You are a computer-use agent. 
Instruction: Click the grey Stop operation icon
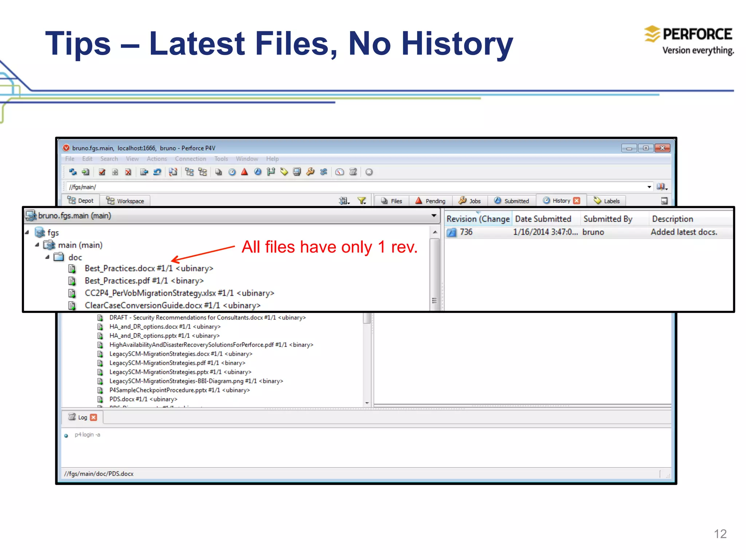(369, 172)
